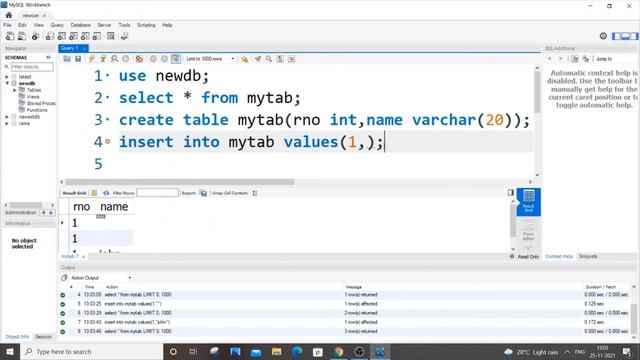
Task: Click the Windows taskbar search box
Action: tap(91, 351)
